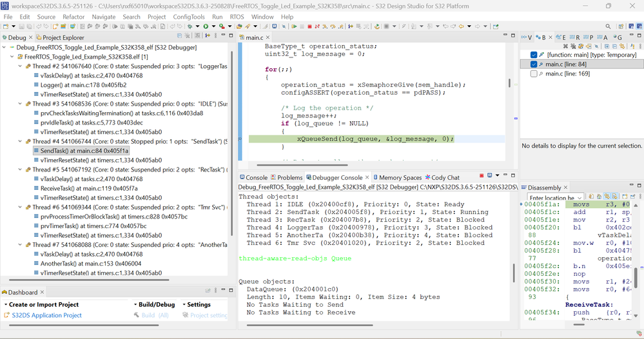
Task: Click the Resume debug toolbar icon
Action: point(294,26)
